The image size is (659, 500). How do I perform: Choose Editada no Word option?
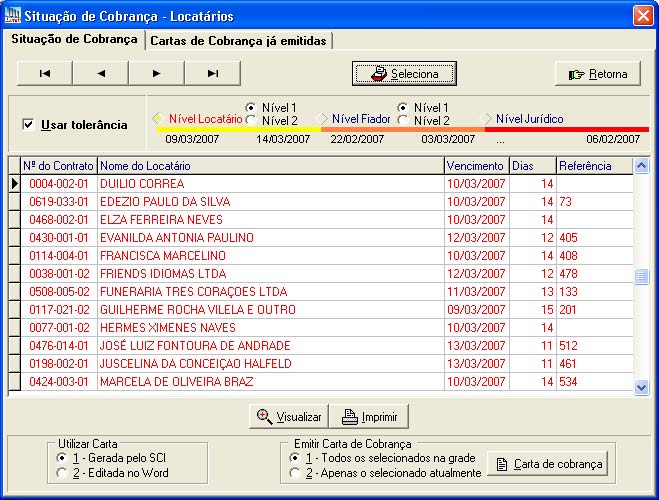point(62,473)
